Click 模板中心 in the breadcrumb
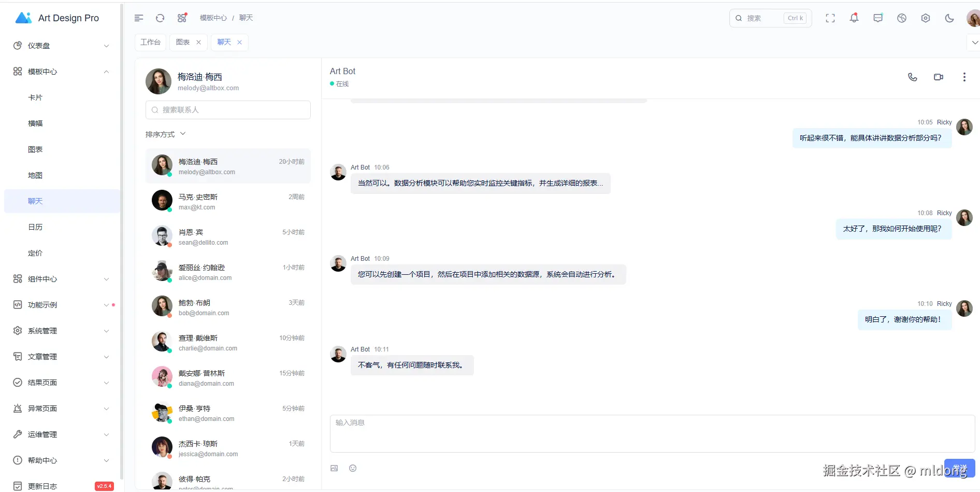This screenshot has width=980, height=492. click(x=213, y=18)
